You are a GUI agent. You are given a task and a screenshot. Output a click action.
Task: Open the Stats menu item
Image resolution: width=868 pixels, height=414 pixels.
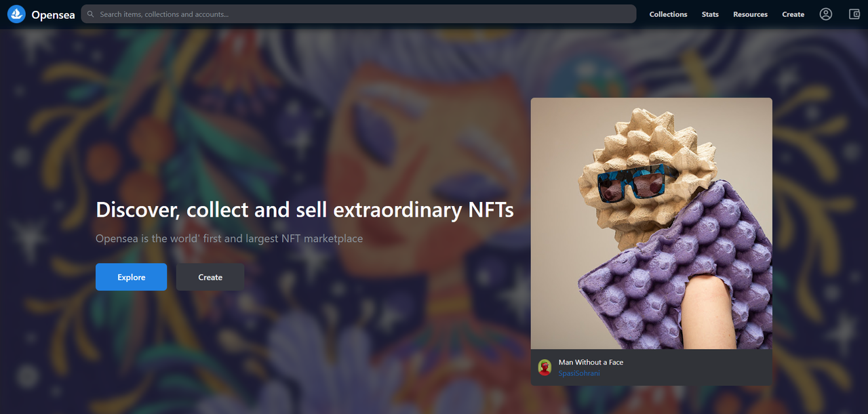pos(710,14)
